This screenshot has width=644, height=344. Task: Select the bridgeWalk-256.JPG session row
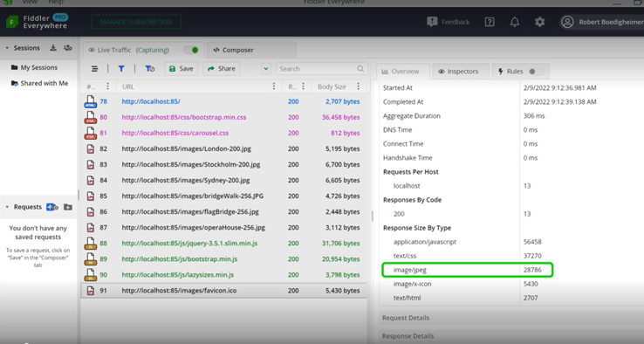(x=224, y=196)
